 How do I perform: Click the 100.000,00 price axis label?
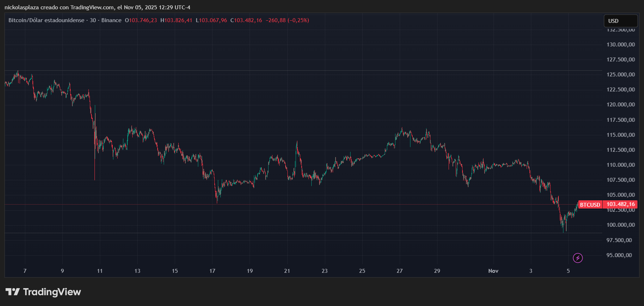pyautogui.click(x=620, y=225)
